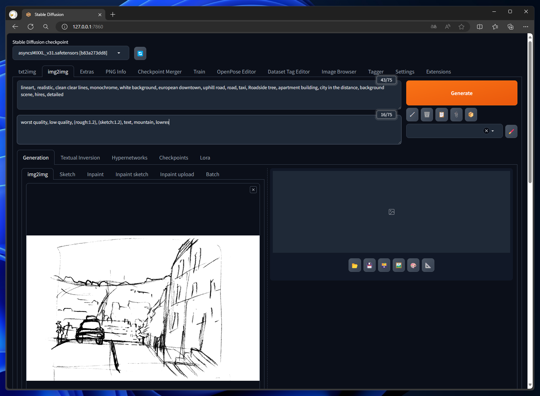
Task: Click inside the positive prompt text box
Action: point(209,95)
